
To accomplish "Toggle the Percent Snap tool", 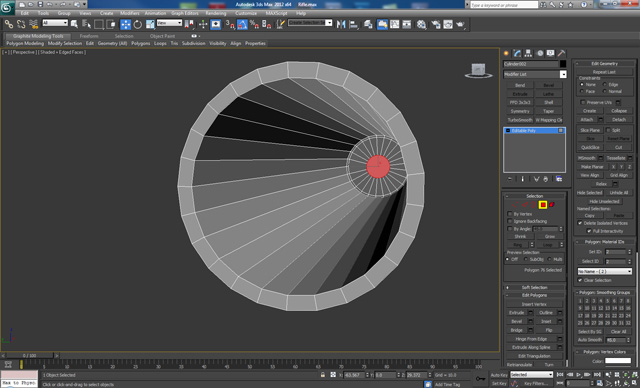I will coord(254,24).
